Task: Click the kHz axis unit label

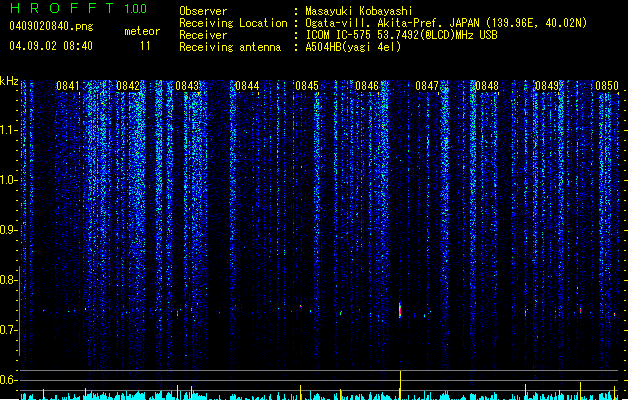Action: (9, 81)
